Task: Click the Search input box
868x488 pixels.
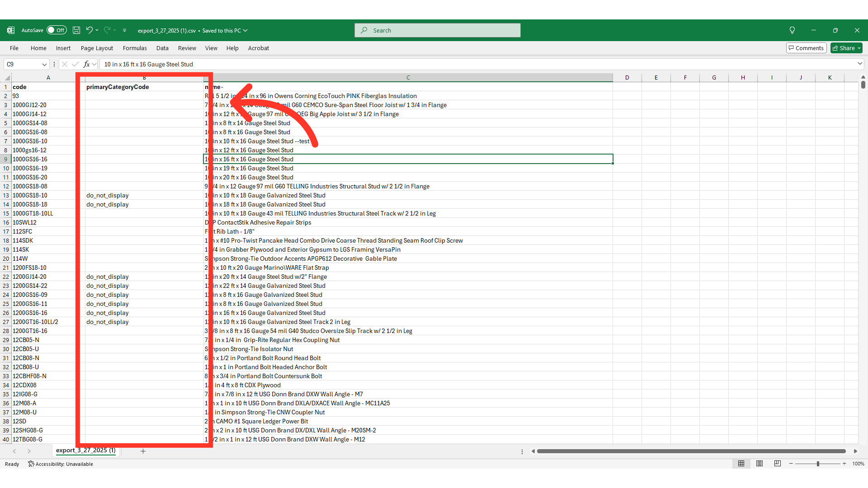Action: pyautogui.click(x=437, y=30)
